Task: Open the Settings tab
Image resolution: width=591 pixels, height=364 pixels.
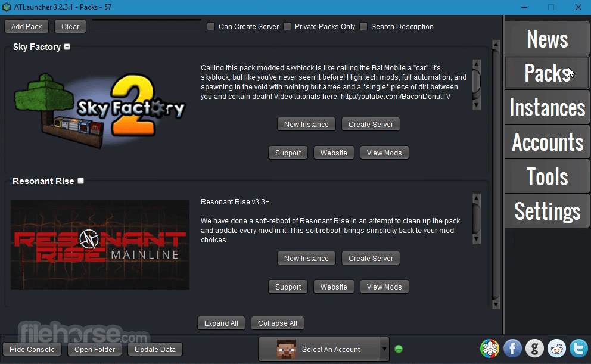Action: coord(548,211)
